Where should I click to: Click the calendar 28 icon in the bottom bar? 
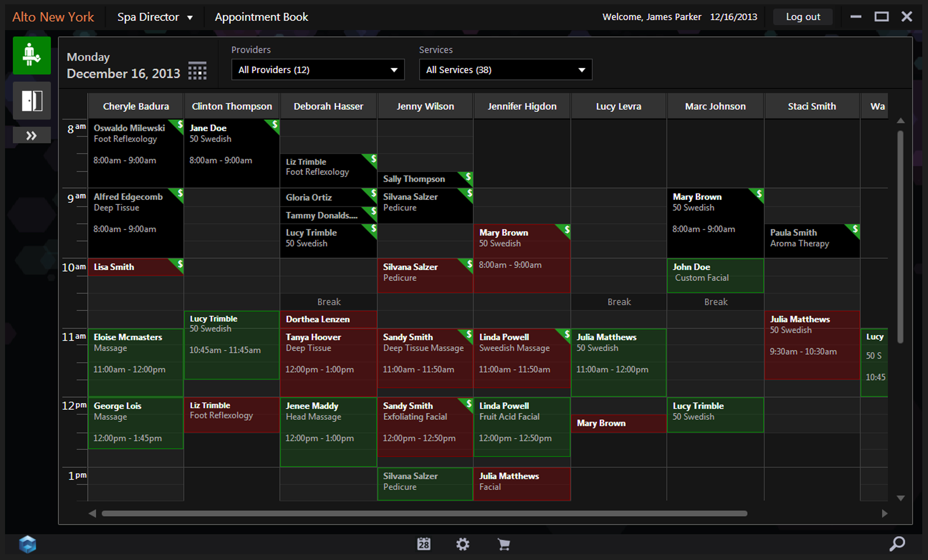(423, 544)
